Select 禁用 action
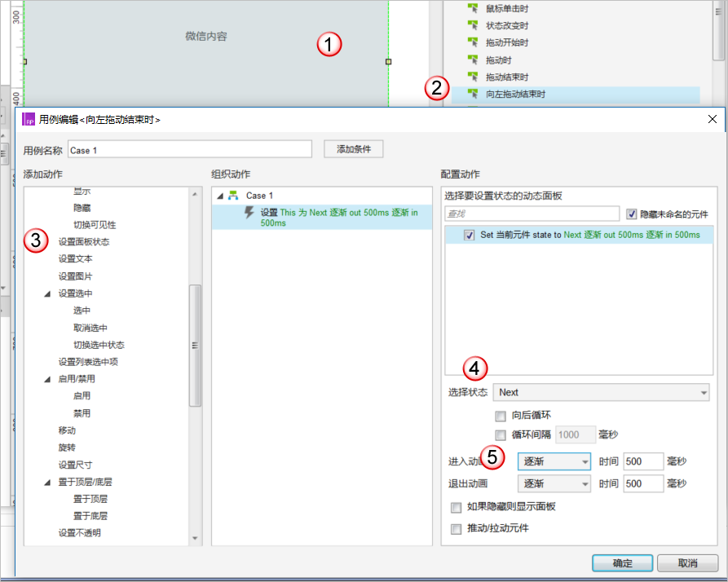Image resolution: width=728 pixels, height=582 pixels. [x=82, y=413]
